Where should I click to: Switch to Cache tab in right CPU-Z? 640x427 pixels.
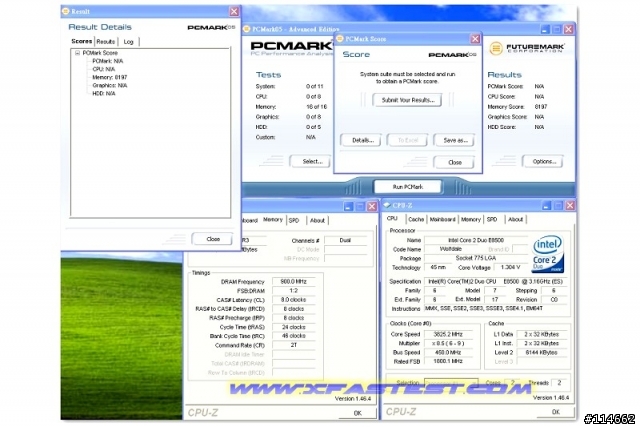click(416, 219)
